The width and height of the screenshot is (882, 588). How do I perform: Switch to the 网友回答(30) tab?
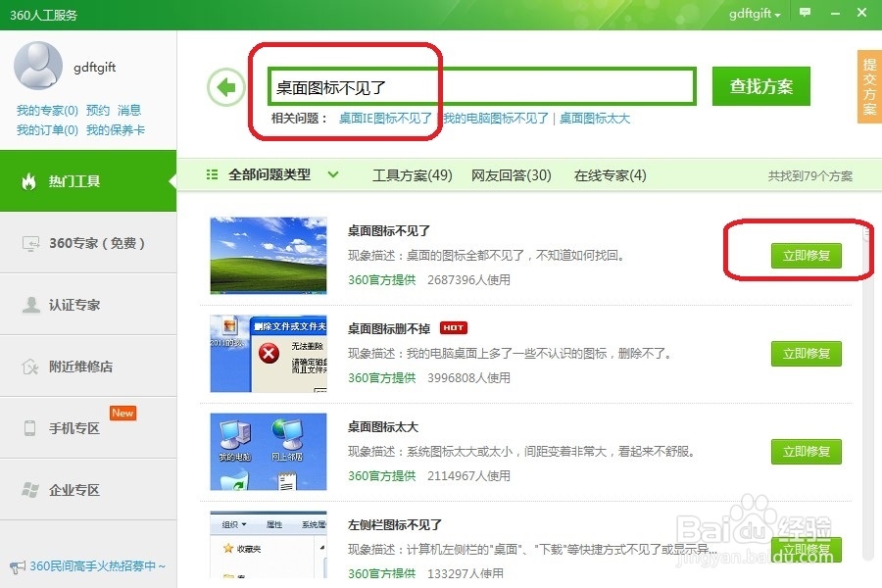(x=512, y=175)
